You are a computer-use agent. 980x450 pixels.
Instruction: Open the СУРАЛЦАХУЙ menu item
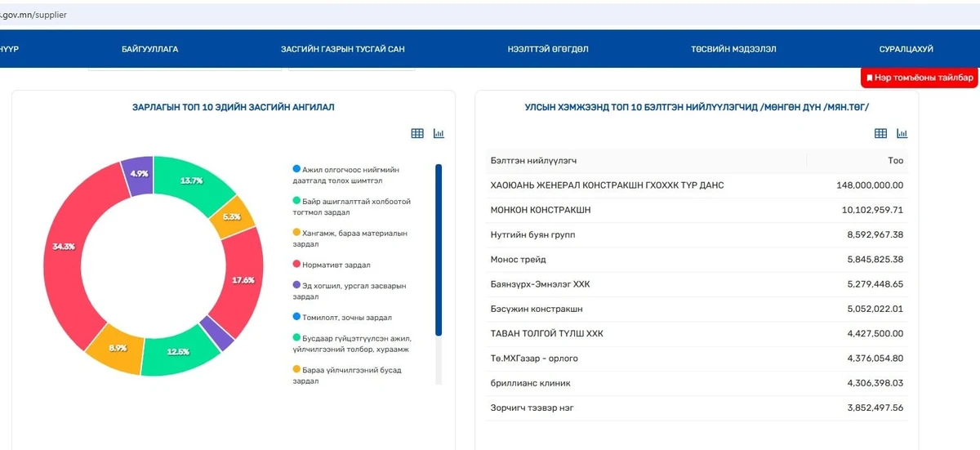[x=906, y=49]
